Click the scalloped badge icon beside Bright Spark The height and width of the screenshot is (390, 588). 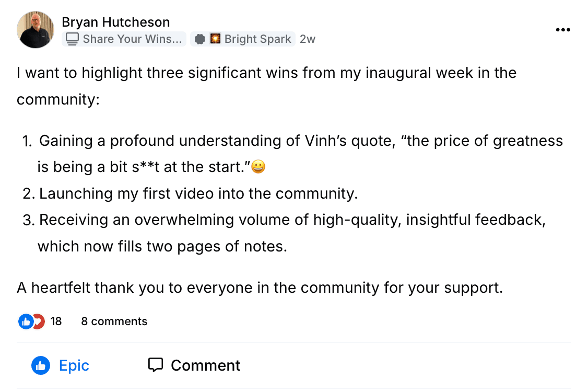(x=199, y=39)
